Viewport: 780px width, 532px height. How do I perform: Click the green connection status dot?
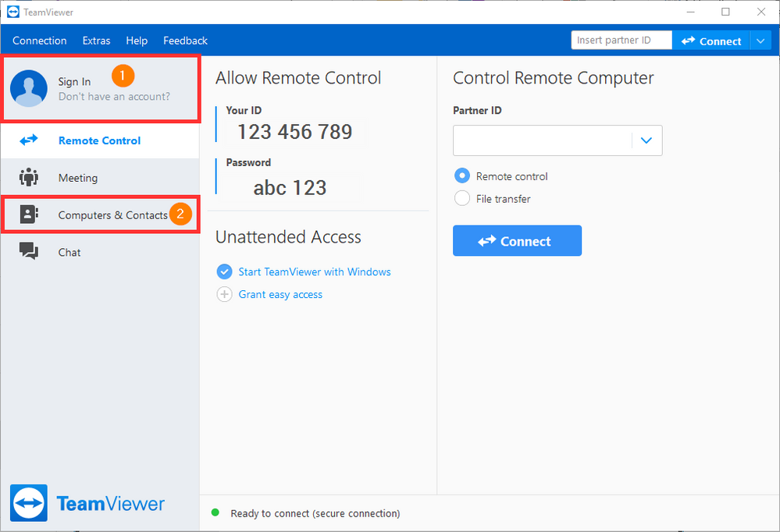click(x=215, y=512)
